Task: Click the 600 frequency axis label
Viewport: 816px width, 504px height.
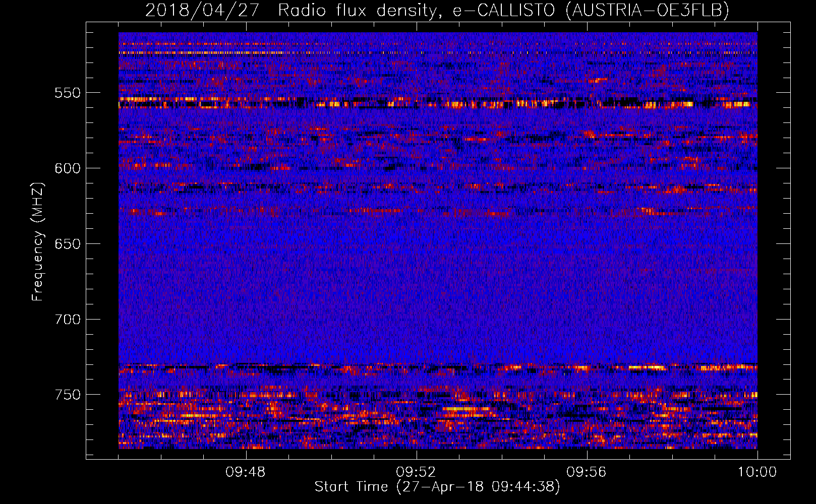Action: (x=68, y=168)
